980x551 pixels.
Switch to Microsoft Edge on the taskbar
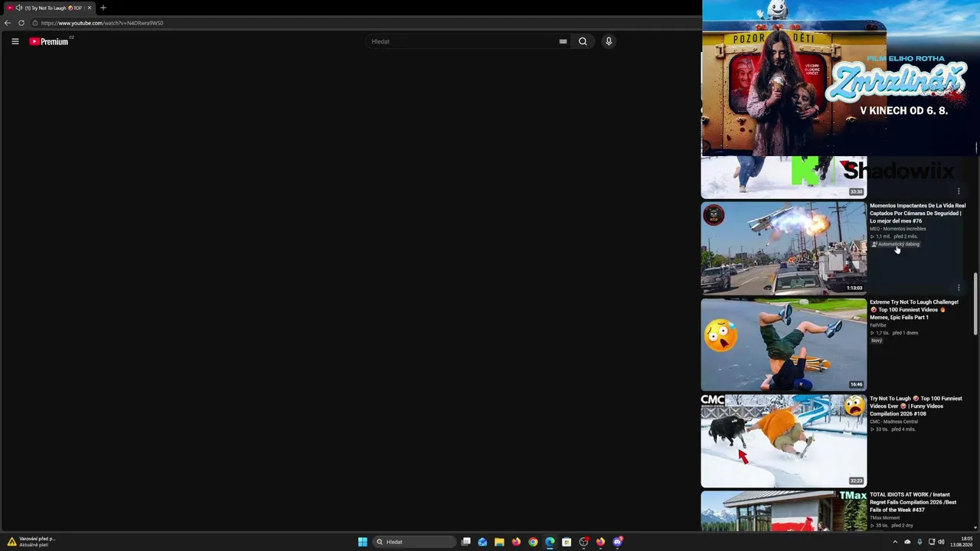tap(550, 542)
